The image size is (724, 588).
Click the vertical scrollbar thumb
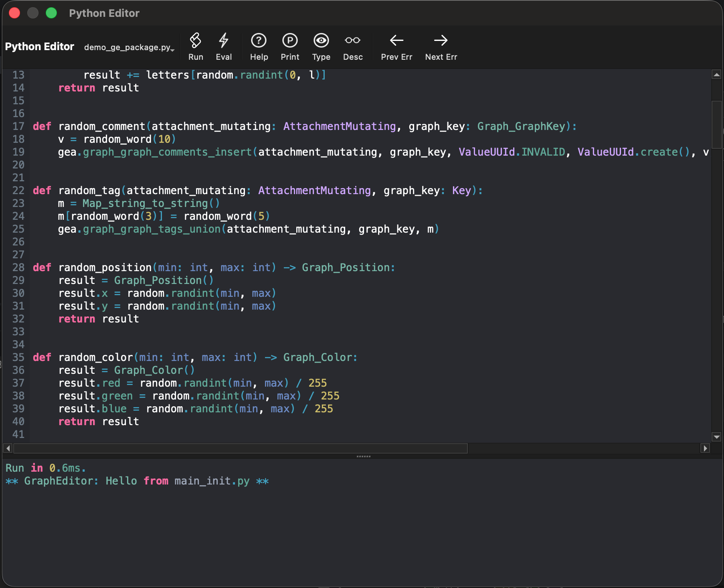pyautogui.click(x=716, y=124)
